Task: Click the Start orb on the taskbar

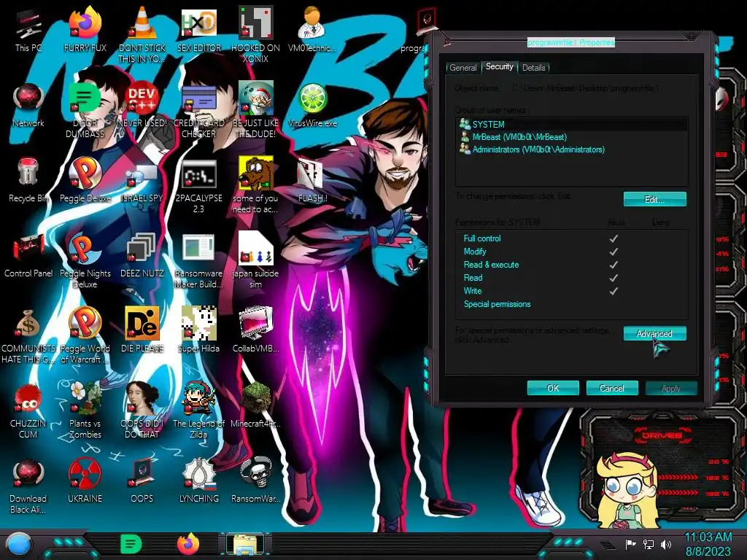Action: pos(19,545)
